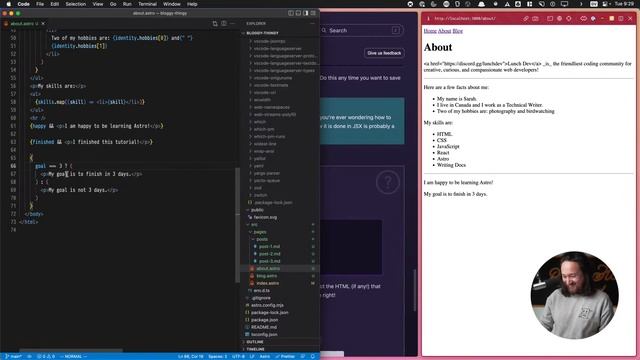
Task: Click the errors and warnings count in status bar
Action: [46, 356]
